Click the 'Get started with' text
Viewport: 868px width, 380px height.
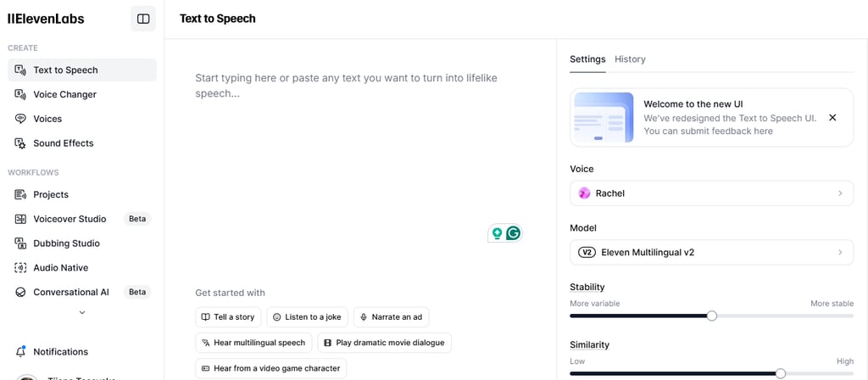click(231, 293)
